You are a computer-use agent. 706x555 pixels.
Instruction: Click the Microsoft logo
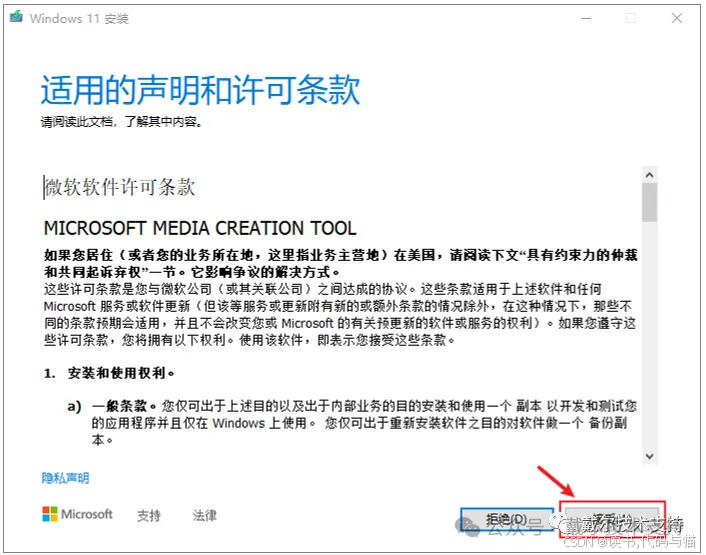77,514
